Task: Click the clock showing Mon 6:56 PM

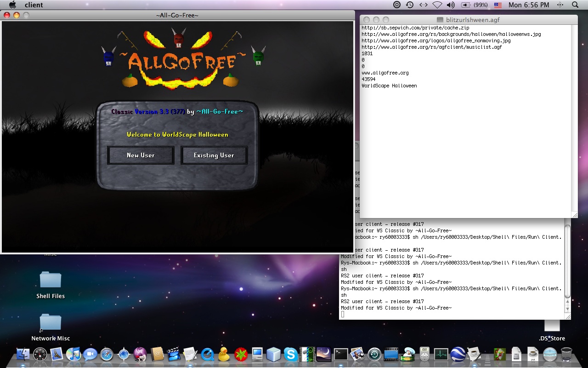Action: [x=529, y=5]
